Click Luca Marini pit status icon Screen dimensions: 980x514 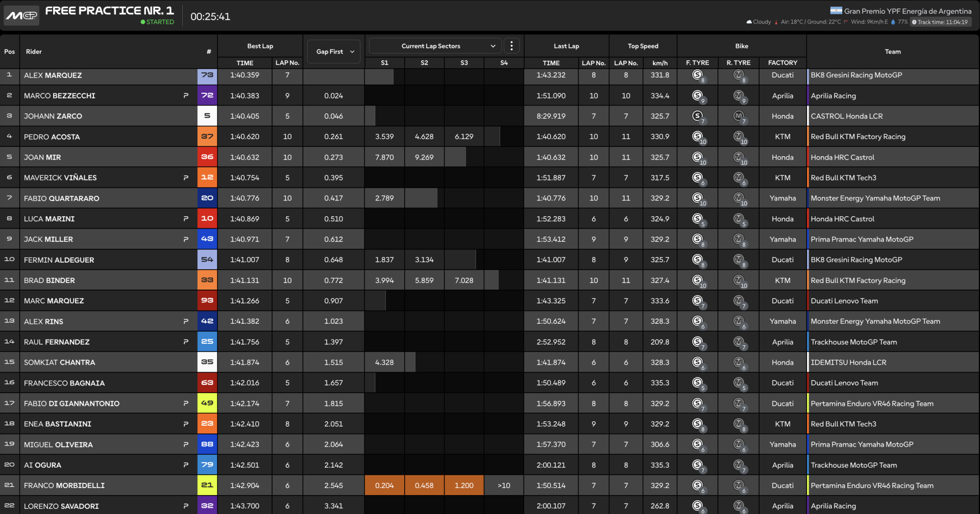(186, 219)
